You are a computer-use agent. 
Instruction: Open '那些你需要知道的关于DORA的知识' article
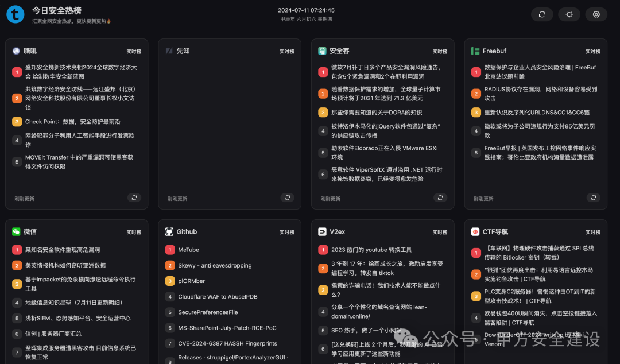[377, 113]
